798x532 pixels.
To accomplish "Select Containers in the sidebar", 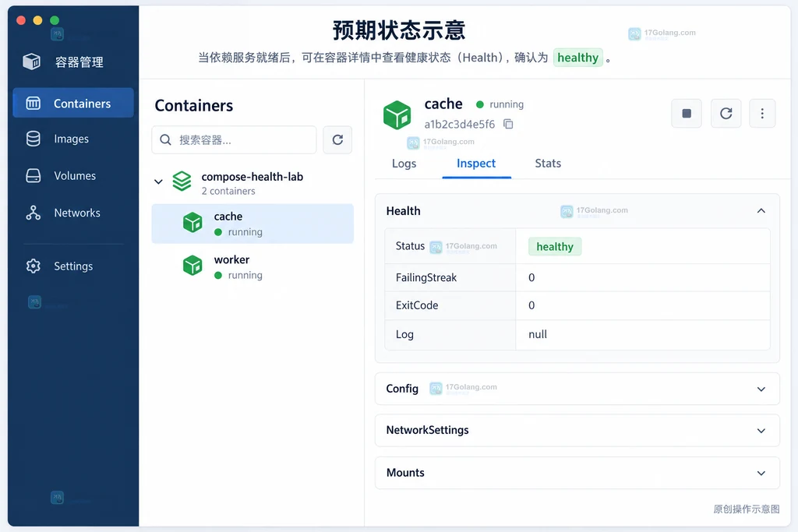I will [x=74, y=104].
